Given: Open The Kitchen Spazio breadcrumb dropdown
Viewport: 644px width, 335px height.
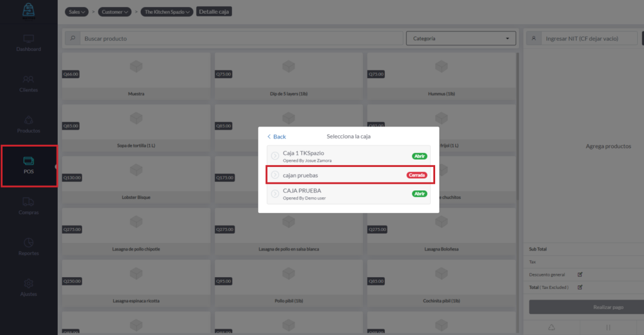Looking at the screenshot, I should (x=167, y=12).
